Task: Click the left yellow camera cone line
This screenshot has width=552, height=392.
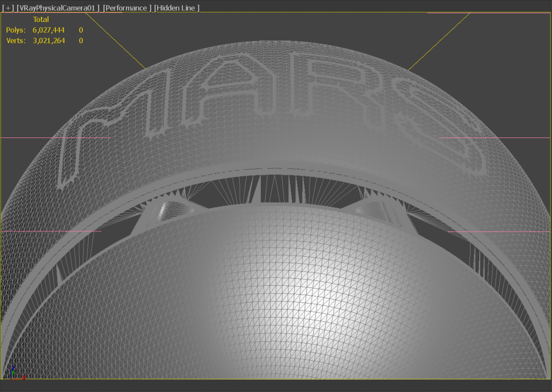Action: 115,40
